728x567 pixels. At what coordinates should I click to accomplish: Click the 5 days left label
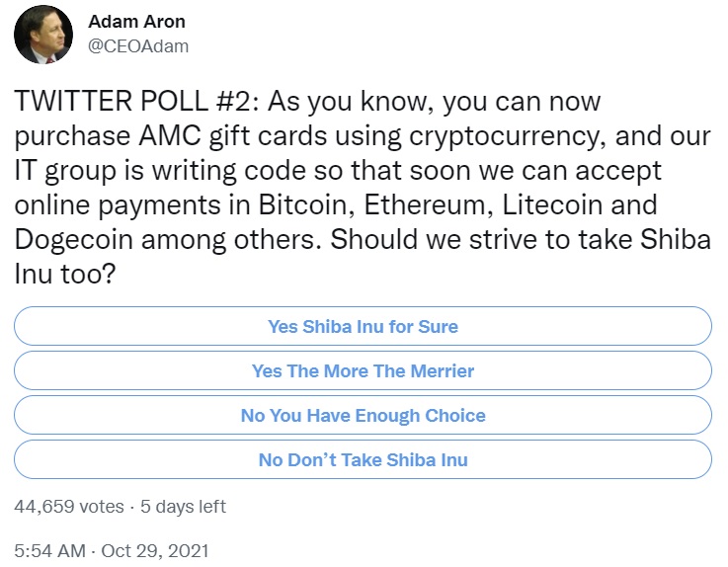coord(183,507)
